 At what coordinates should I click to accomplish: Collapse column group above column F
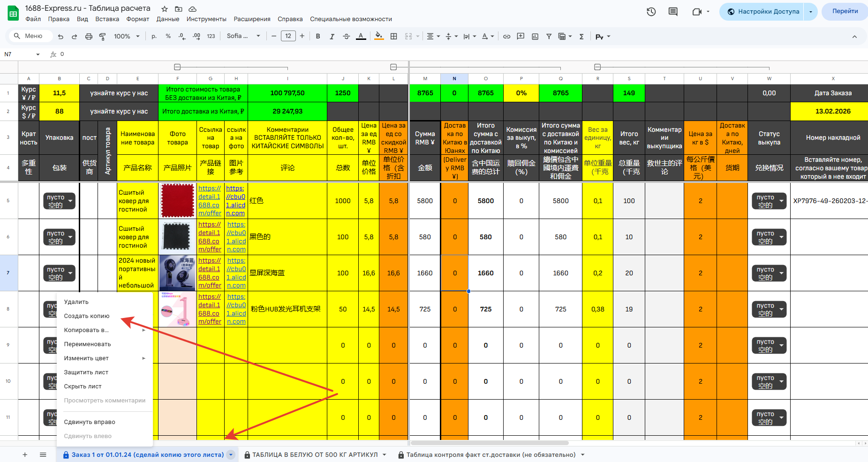(x=177, y=67)
